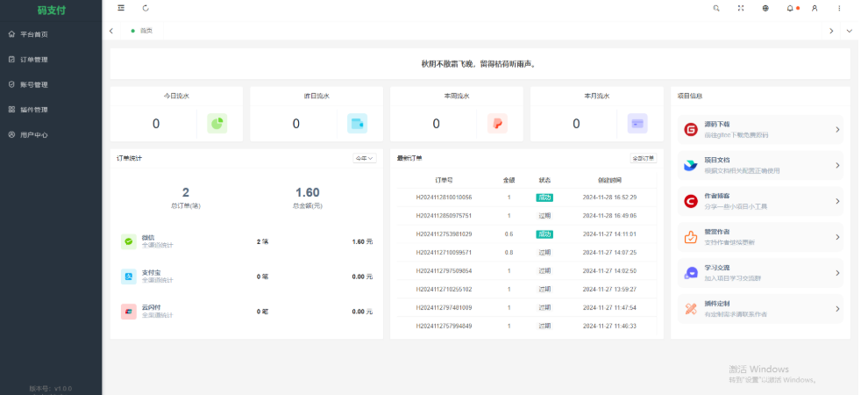The image size is (868, 395).
Task: Open the search magnifier icon
Action: [716, 8]
